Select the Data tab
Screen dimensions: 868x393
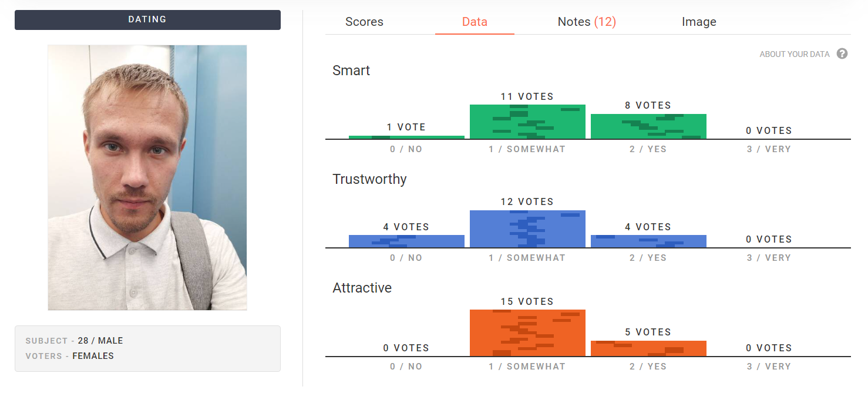click(475, 22)
